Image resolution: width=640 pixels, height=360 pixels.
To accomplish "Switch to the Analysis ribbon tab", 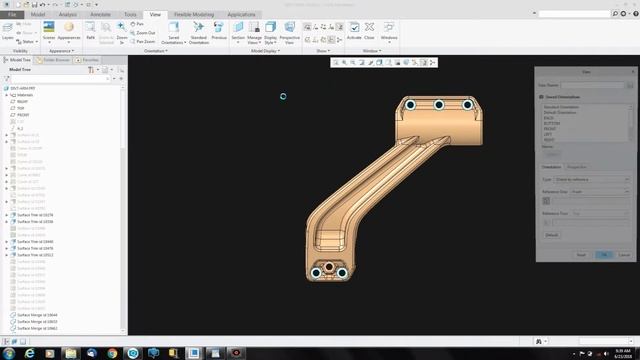I will 68,14.
